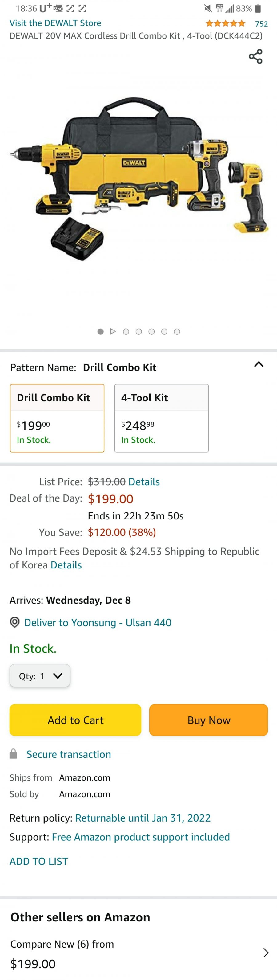This screenshot has width=277, height=980.
Task: Tap the share icon
Action: [255, 56]
